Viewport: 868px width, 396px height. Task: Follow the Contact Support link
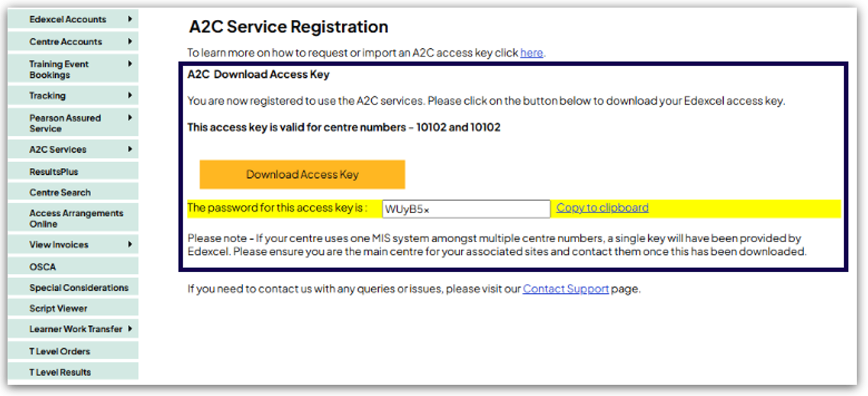(x=565, y=289)
